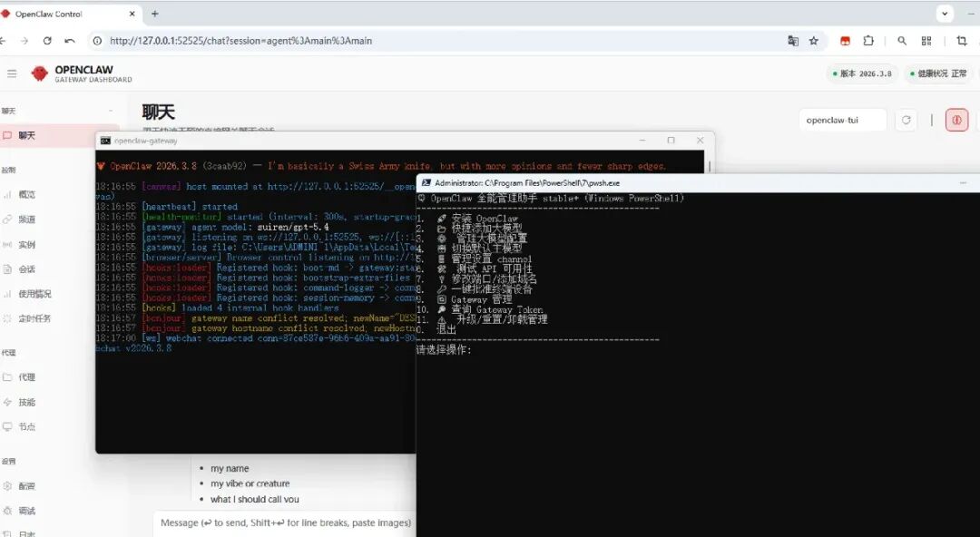Bookmark this page with star icon
Viewport: 980px width, 537px height.
pyautogui.click(x=814, y=41)
